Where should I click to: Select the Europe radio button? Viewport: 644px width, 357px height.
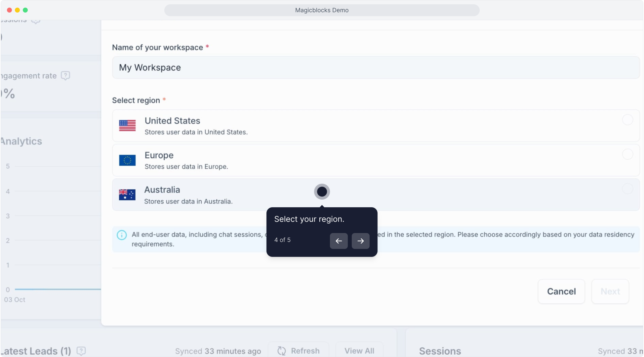click(x=627, y=154)
